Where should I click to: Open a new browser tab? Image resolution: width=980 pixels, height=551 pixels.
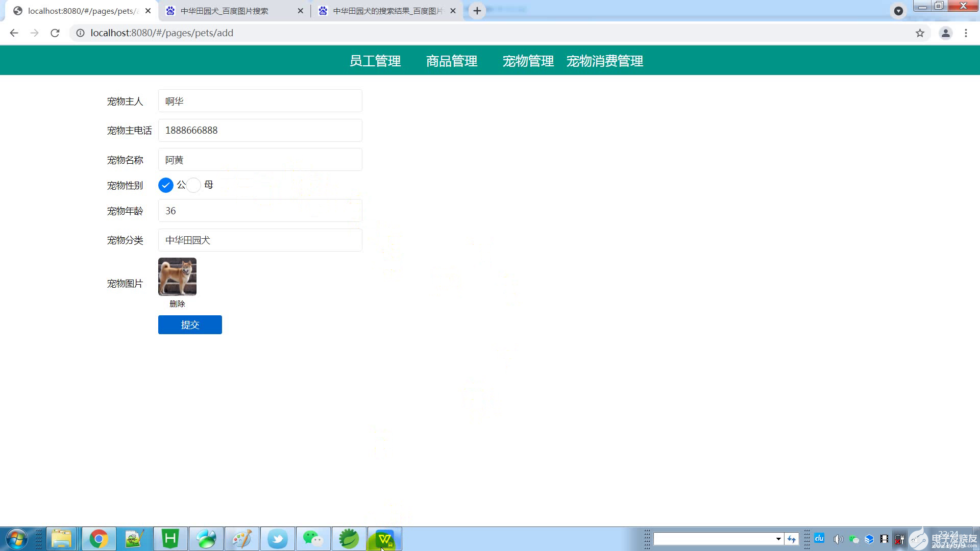[x=477, y=11]
